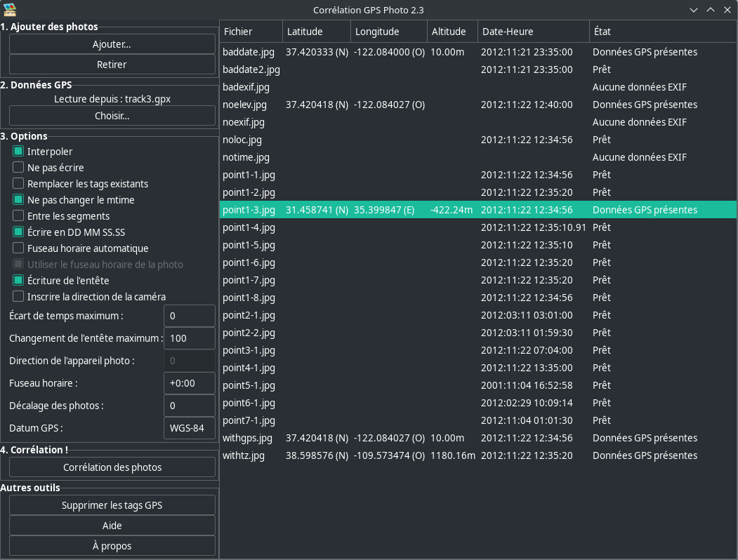This screenshot has width=738, height=560.
Task: Click the app icon in title bar
Action: [10, 10]
